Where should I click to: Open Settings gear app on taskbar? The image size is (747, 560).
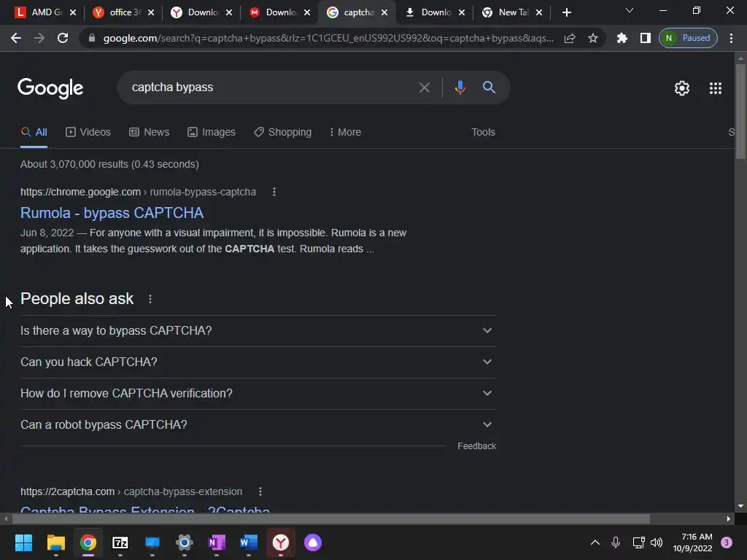point(185,542)
